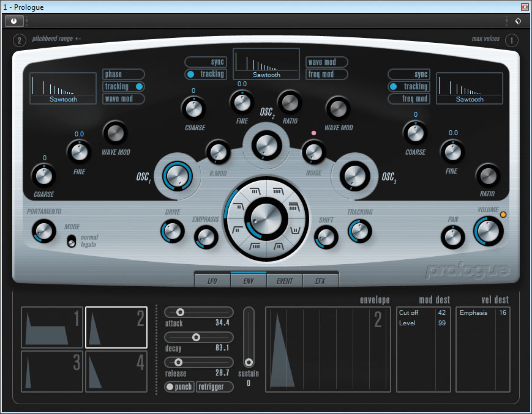Viewport: 532px width, 414px height.
Task: Select envelope 3 thumbnail
Action: [52, 371]
